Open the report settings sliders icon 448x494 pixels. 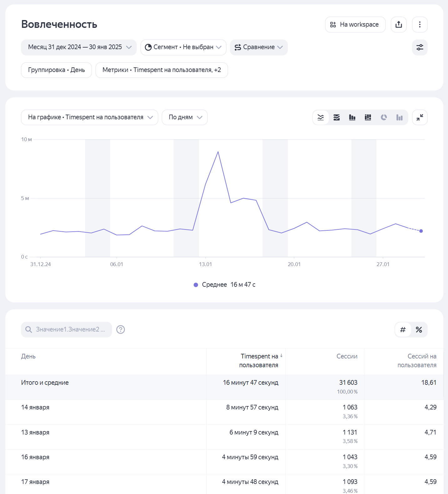click(420, 47)
